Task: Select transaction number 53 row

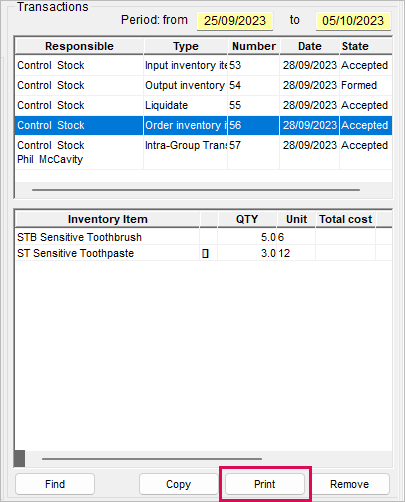Action: (203, 65)
